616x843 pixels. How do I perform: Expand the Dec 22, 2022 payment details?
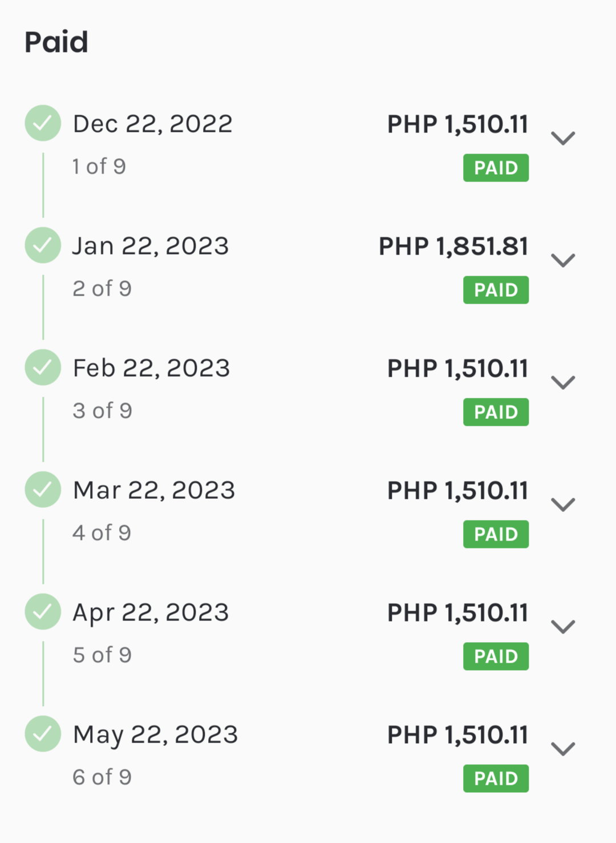563,138
